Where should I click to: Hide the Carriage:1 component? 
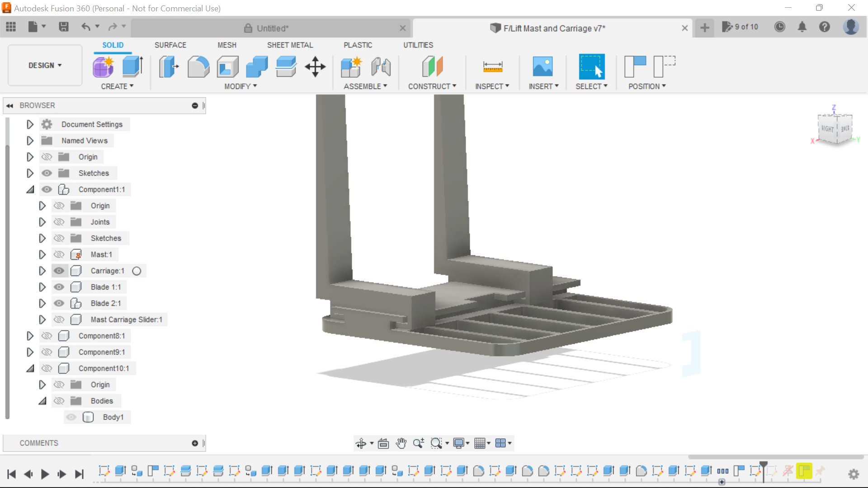pos(59,271)
